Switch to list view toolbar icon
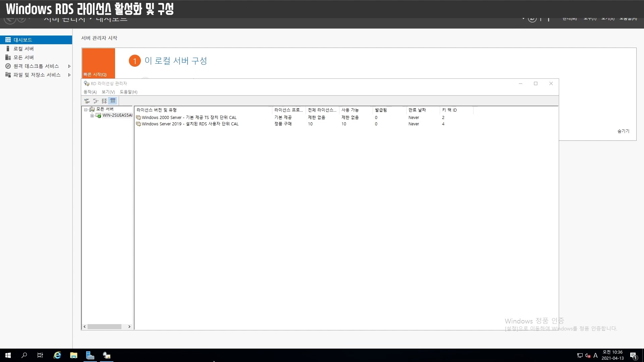 (104, 101)
